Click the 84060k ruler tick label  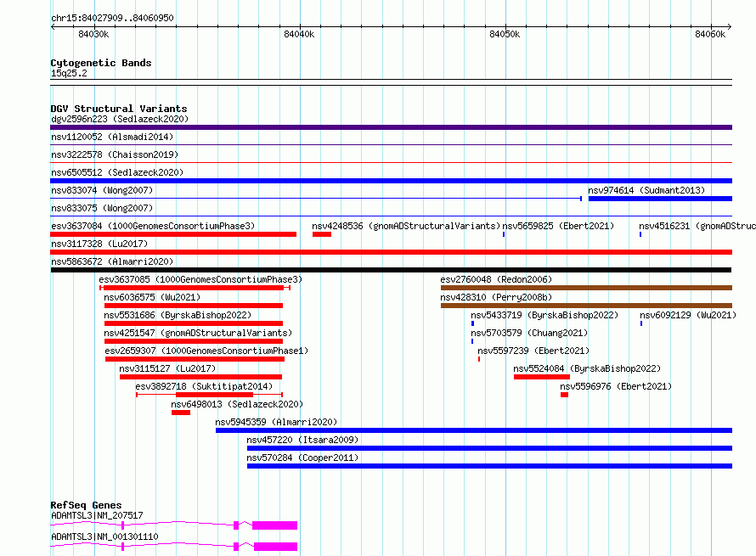(710, 34)
